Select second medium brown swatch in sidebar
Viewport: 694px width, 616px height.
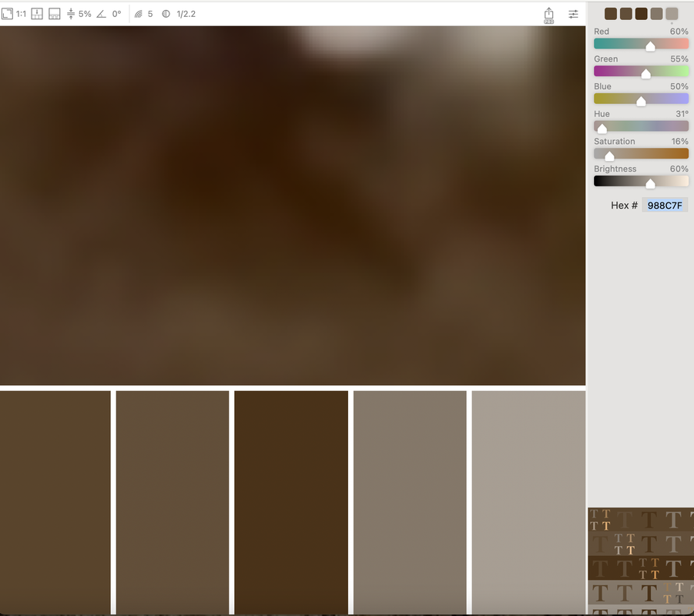click(x=626, y=14)
